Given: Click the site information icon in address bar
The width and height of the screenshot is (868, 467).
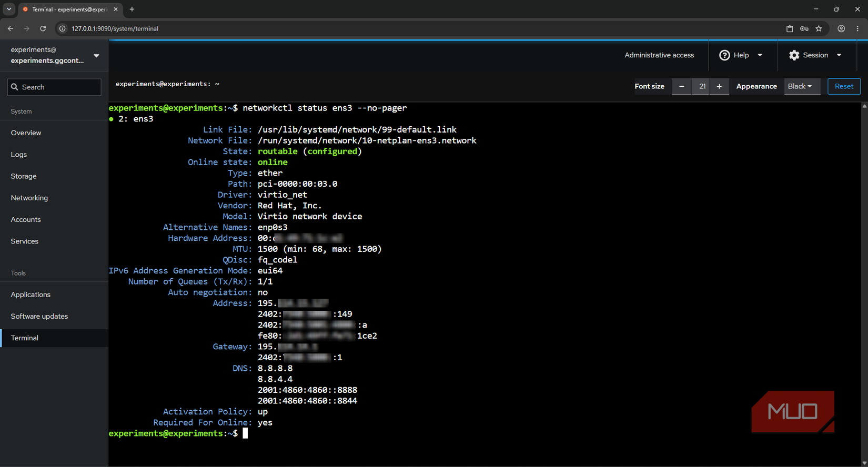Looking at the screenshot, I should (62, 28).
